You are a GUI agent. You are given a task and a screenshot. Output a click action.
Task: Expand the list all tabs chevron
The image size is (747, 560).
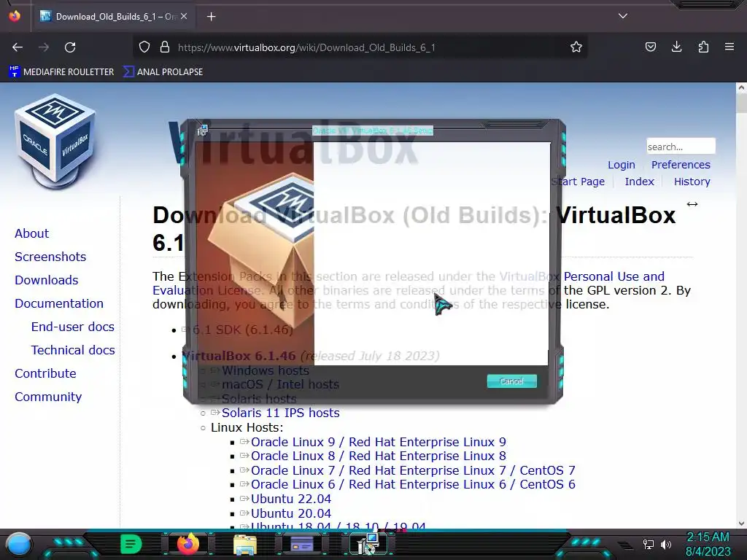pos(622,16)
